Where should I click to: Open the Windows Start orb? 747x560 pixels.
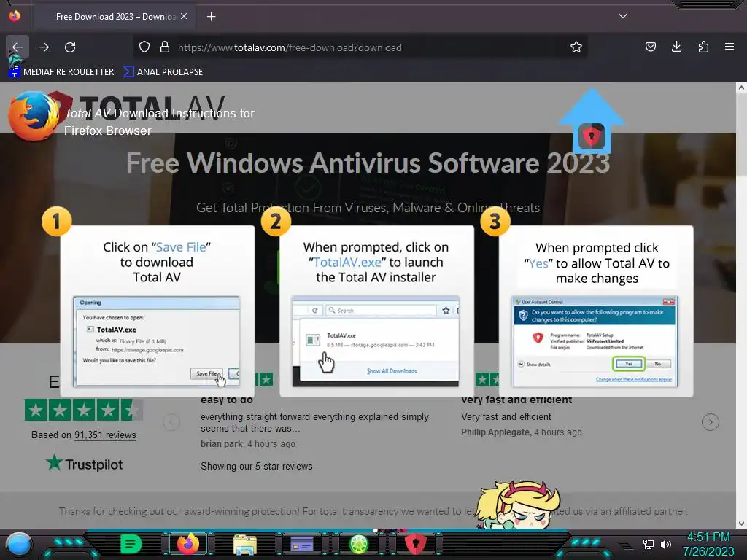coord(18,544)
